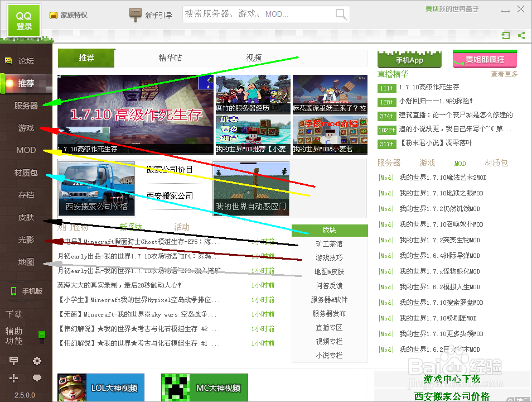The width and height of the screenshot is (532, 402).
Task: Switch to 服务器 tab in right panel
Action: [x=389, y=163]
